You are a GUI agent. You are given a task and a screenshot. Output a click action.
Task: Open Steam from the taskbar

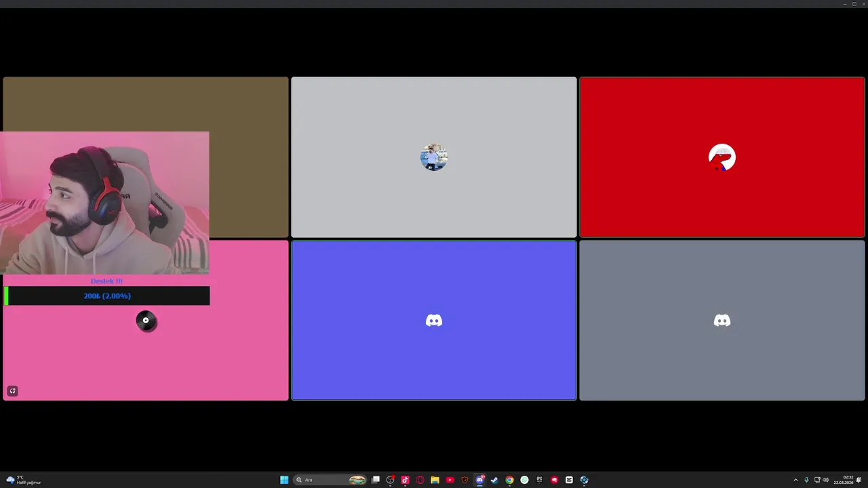(x=494, y=480)
